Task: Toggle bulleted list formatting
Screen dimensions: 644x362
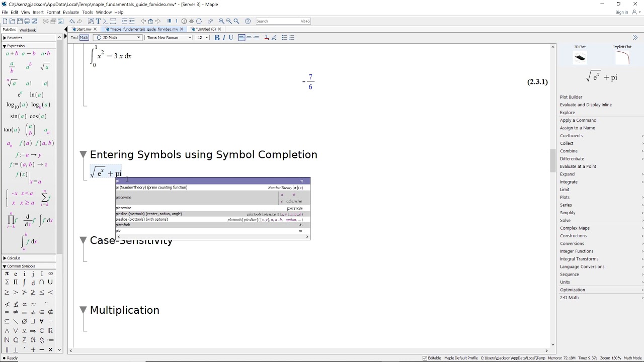Action: click(x=284, y=37)
